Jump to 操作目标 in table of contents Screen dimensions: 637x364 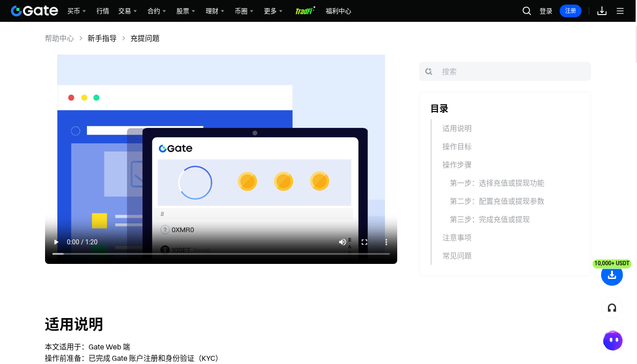coord(457,147)
